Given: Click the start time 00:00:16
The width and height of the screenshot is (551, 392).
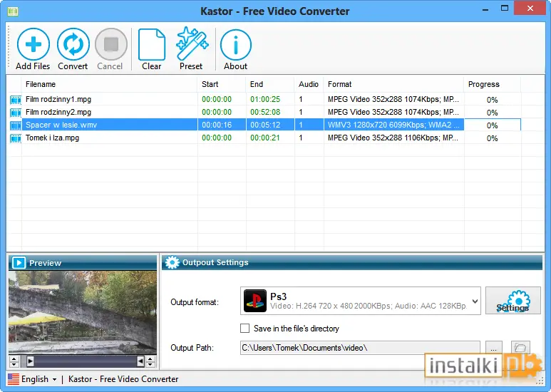Looking at the screenshot, I should [x=217, y=125].
